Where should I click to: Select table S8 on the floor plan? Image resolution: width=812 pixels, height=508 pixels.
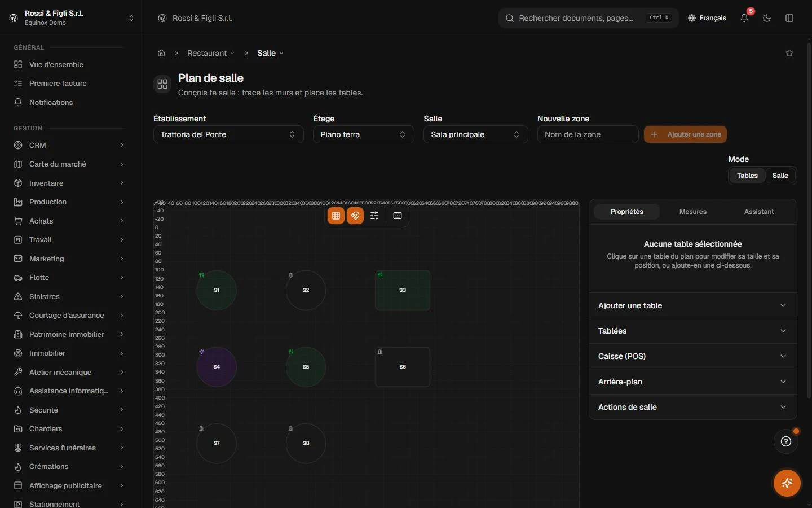coord(306,443)
